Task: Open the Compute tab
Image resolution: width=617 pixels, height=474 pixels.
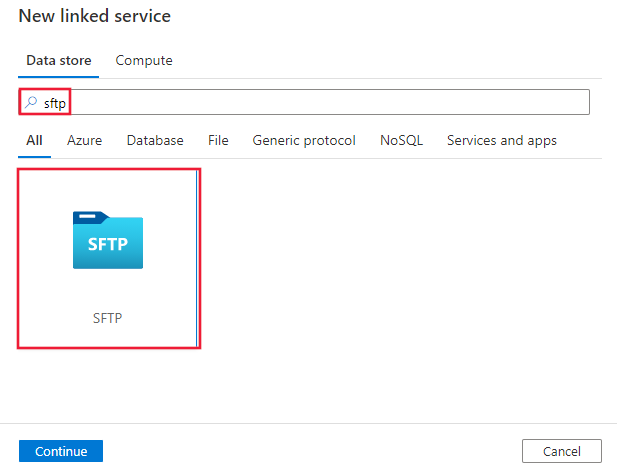Action: (144, 60)
